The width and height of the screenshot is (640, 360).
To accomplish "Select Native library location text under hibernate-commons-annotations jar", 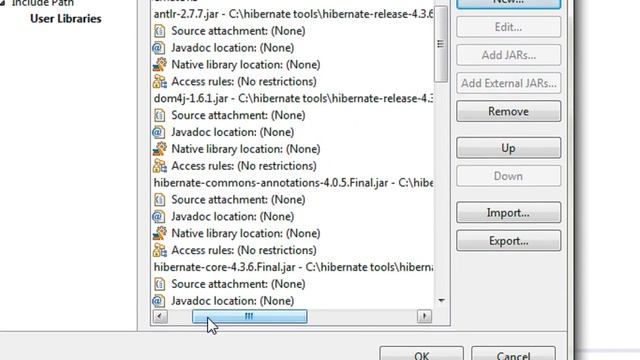I will [x=246, y=233].
